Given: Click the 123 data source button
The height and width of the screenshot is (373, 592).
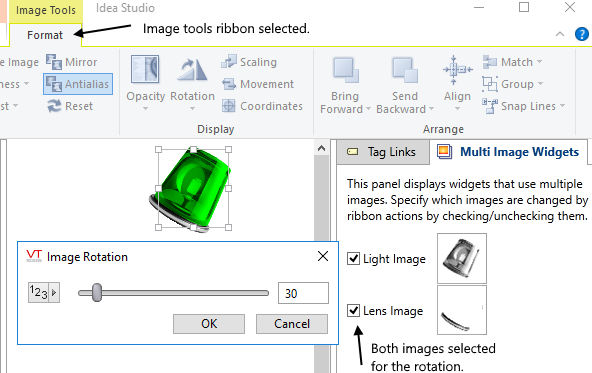Looking at the screenshot, I should click(x=44, y=293).
